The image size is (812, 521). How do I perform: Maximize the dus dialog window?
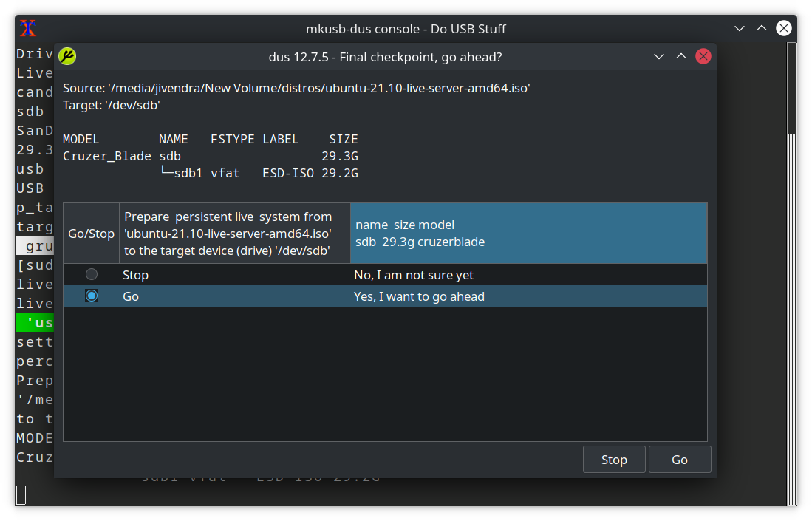tap(681, 57)
